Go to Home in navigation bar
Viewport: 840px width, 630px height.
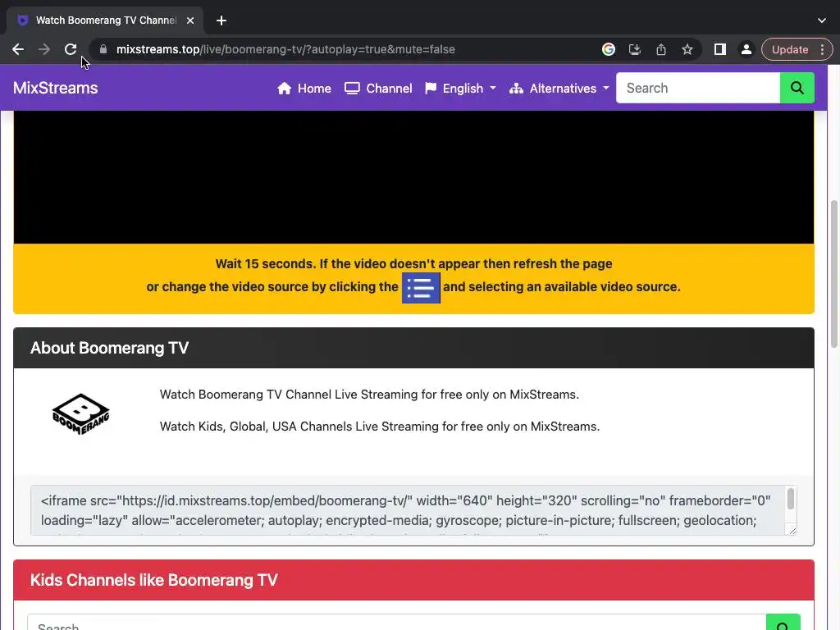tap(304, 89)
